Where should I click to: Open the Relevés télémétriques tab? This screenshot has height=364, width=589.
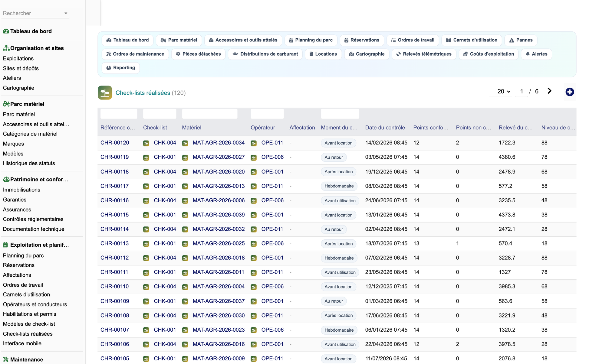424,54
